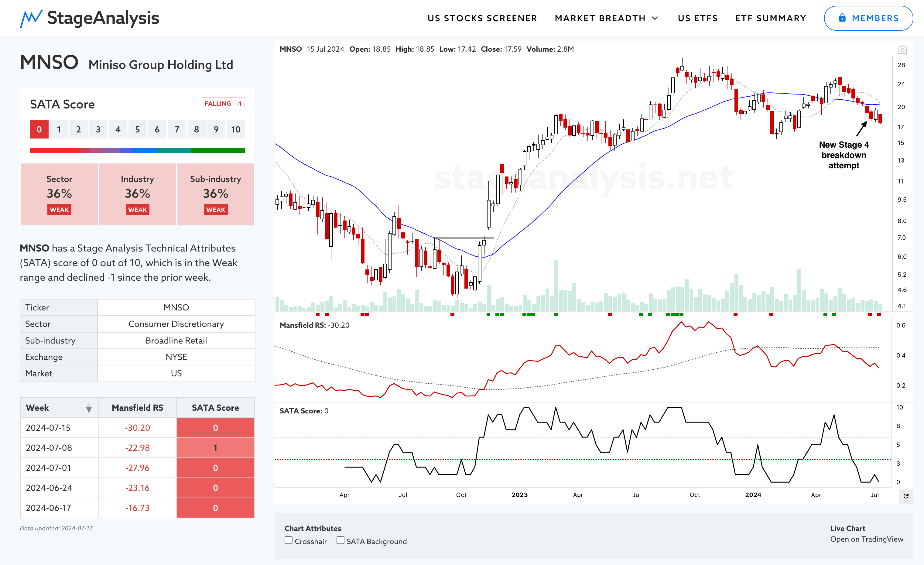Viewport: 924px width, 565px height.
Task: Click the chart OHLC header Close: 17.59
Action: click(x=501, y=49)
